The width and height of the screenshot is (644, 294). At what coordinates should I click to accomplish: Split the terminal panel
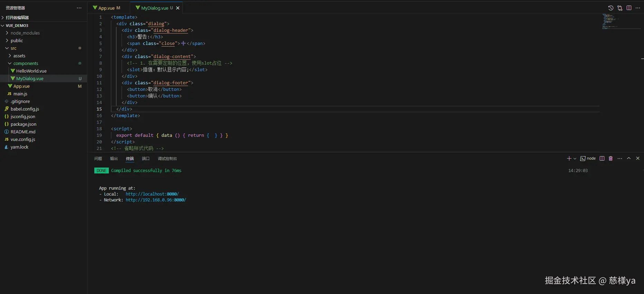click(x=602, y=158)
